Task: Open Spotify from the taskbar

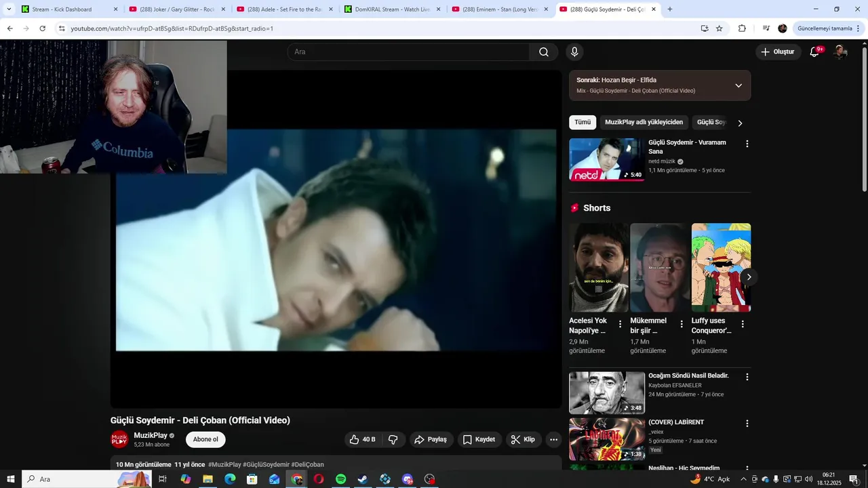Action: (x=341, y=479)
